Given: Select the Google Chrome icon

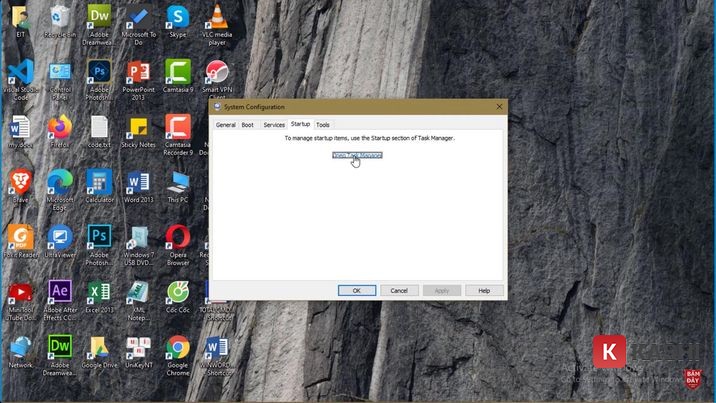Looking at the screenshot, I should click(178, 355).
